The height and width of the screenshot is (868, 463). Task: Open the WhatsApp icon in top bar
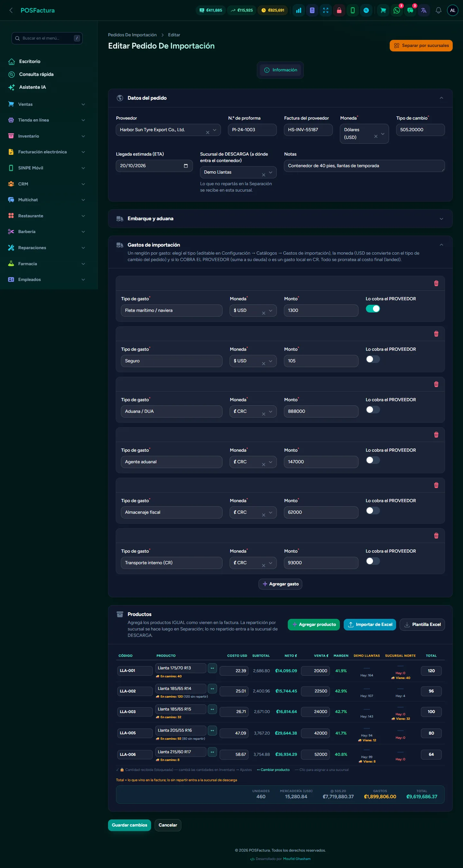397,10
